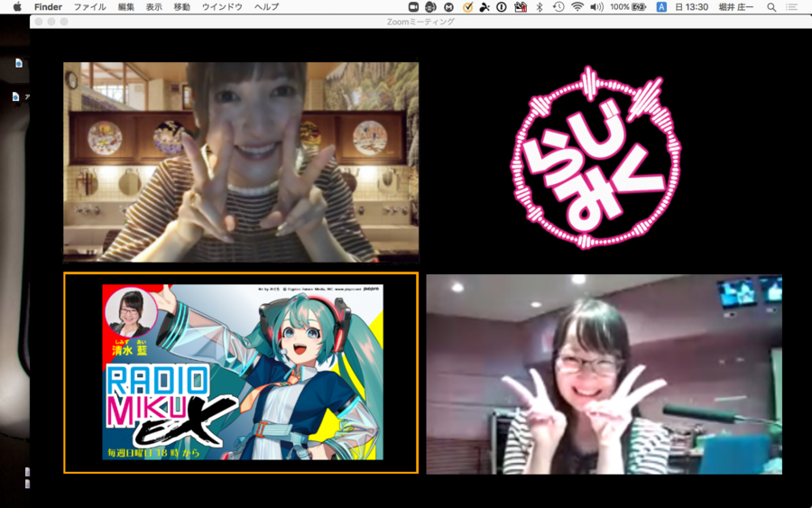Screen dimensions: 812x508
Task: Open the Apple menu
Action: tap(16, 6)
